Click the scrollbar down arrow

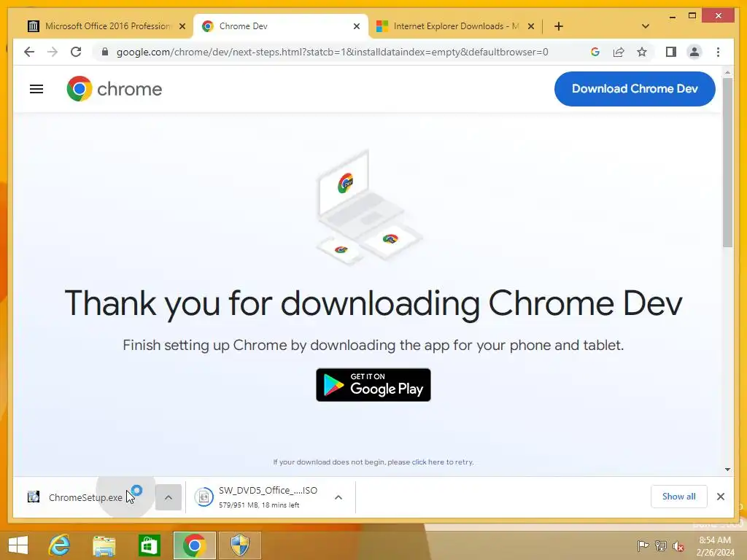click(727, 470)
